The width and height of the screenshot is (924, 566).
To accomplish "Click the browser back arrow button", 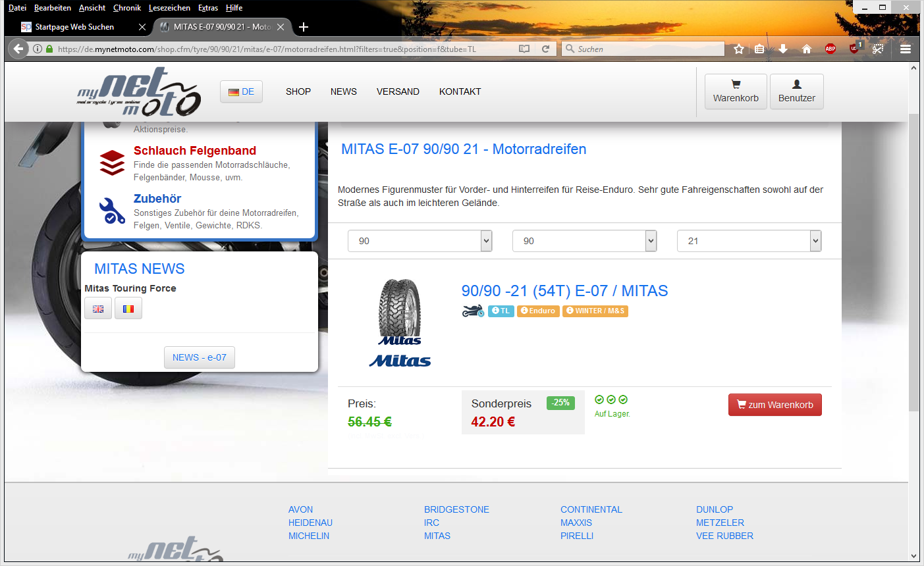I will pos(18,49).
